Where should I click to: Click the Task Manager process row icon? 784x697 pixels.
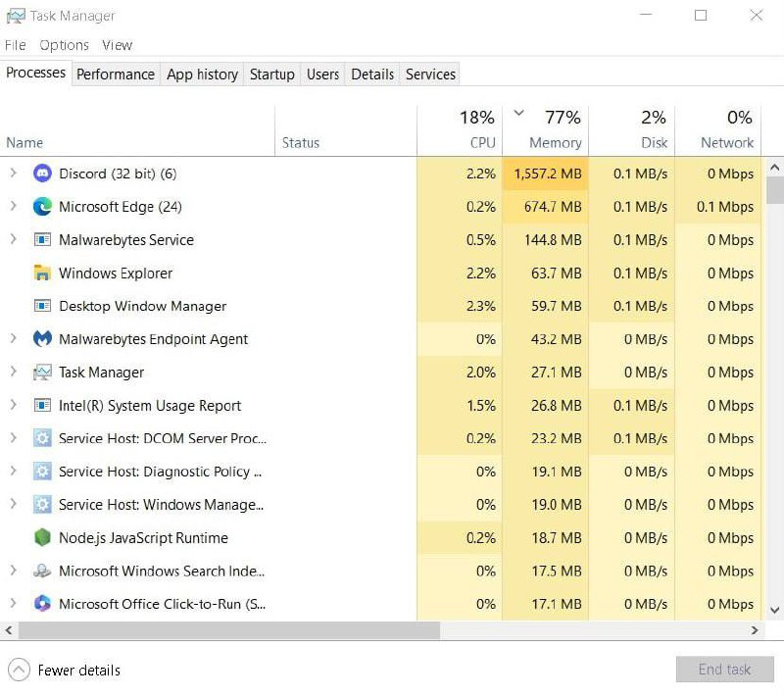pos(42,373)
